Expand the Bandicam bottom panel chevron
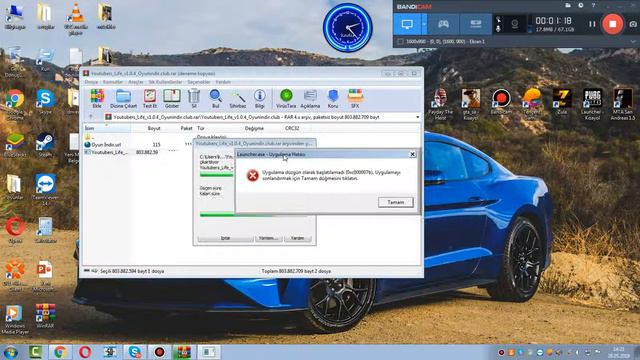The width and height of the screenshot is (640, 360). [633, 42]
